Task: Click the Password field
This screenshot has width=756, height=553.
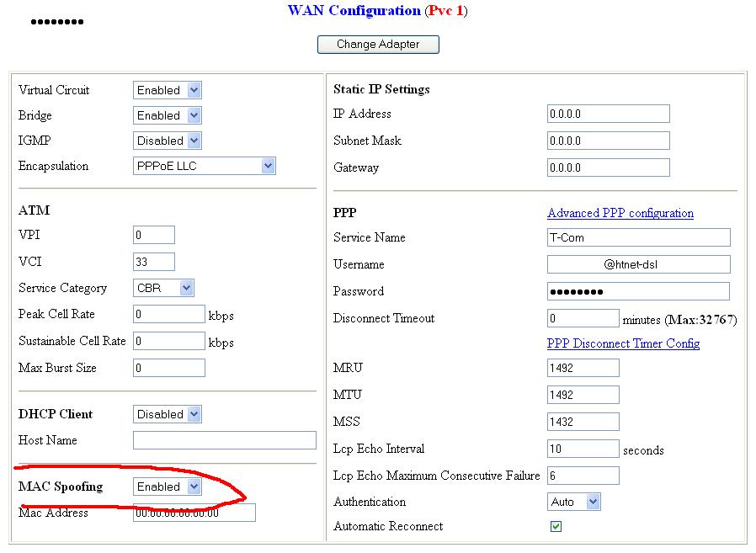Action: [x=638, y=291]
